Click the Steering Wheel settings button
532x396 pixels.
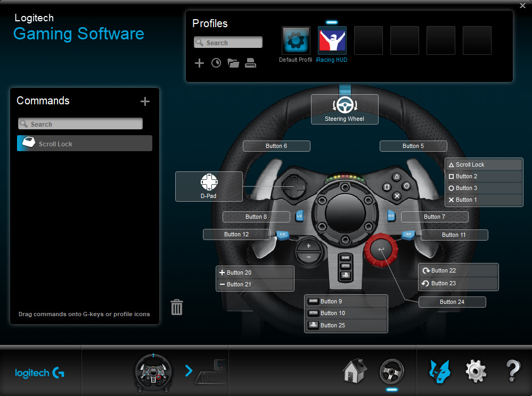pyautogui.click(x=345, y=109)
